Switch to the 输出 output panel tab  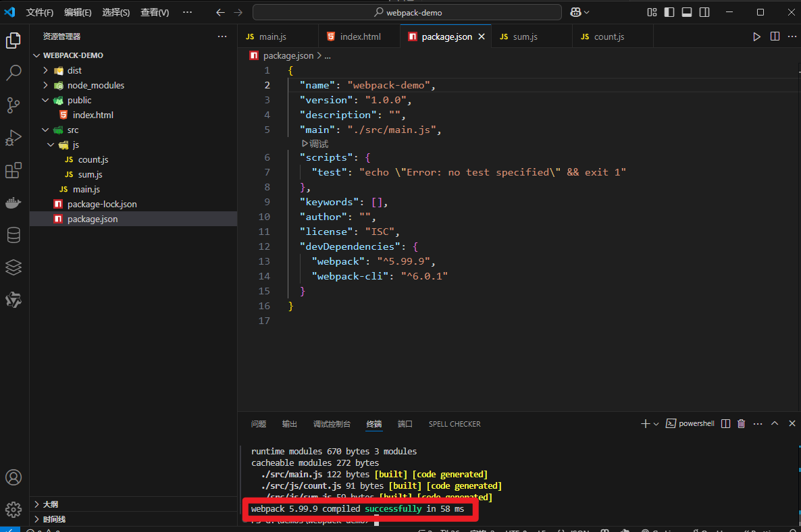(x=290, y=424)
